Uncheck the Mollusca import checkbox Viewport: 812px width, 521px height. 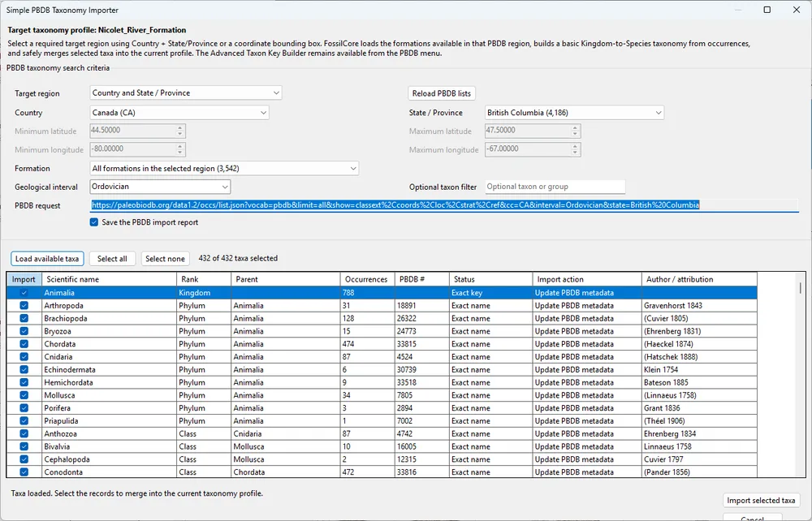(24, 395)
